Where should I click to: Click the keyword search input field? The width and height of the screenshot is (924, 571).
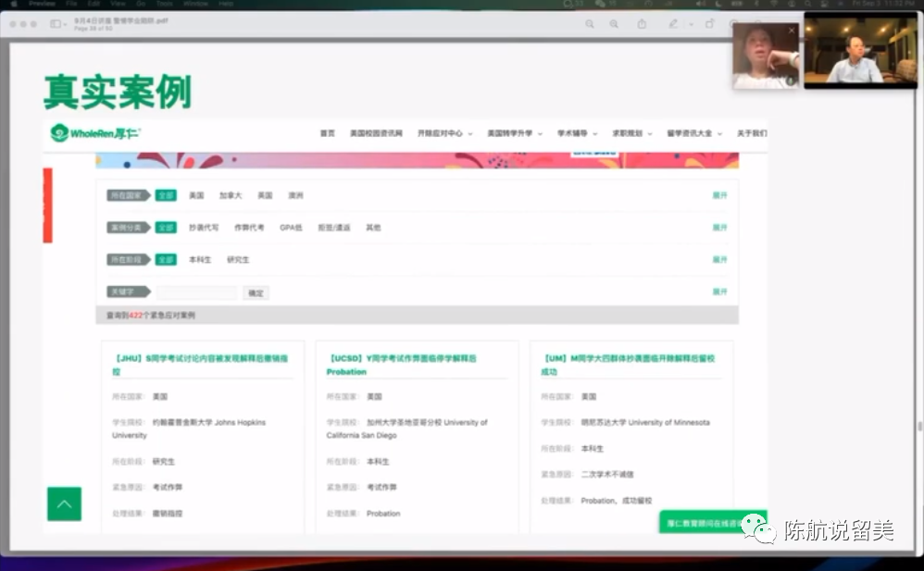coord(196,292)
